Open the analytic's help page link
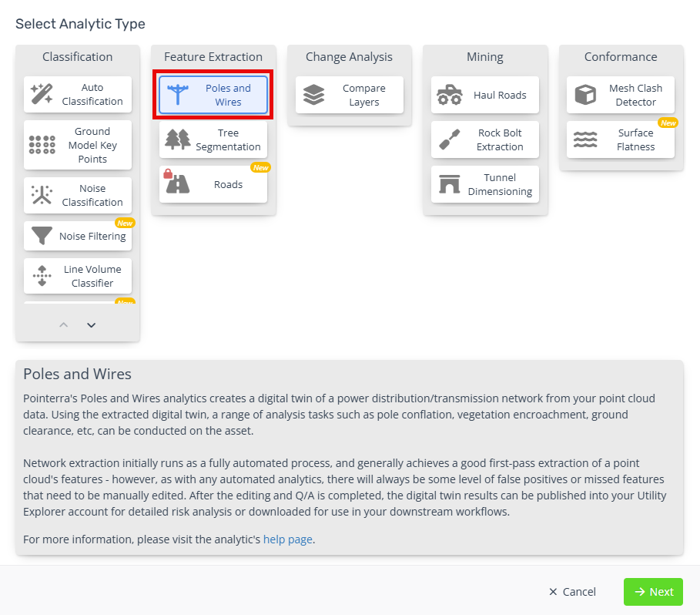Viewport: 700px width, 615px height. (x=287, y=539)
